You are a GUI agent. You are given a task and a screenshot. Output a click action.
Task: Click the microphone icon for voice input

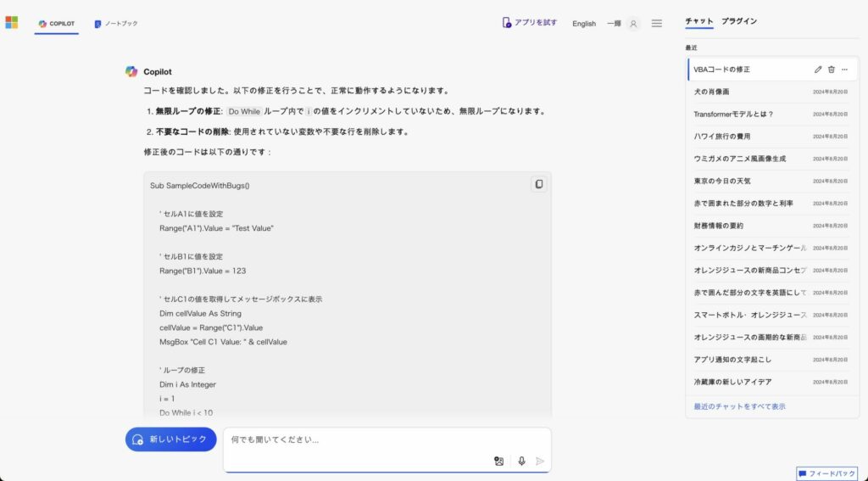(x=521, y=461)
